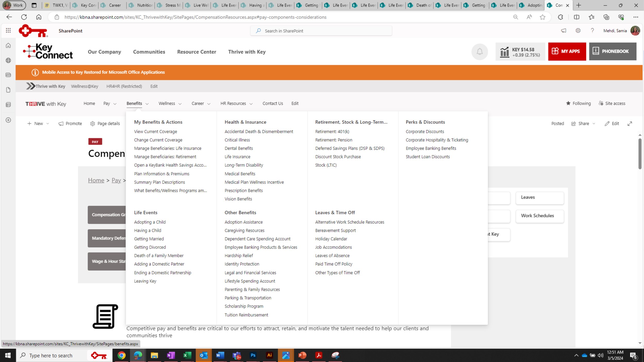Screen dimensions: 644x362
Task: Open browser zoom magnifier icon
Action: pyautogui.click(x=515, y=17)
